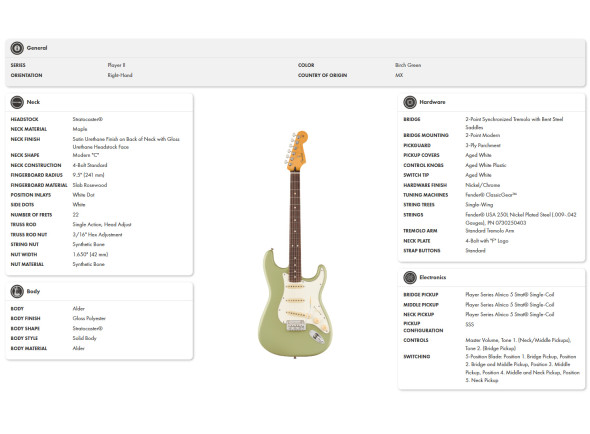This screenshot has height=434, width=590.
Task: Click the STRING NUT label
Action: click(24, 245)
